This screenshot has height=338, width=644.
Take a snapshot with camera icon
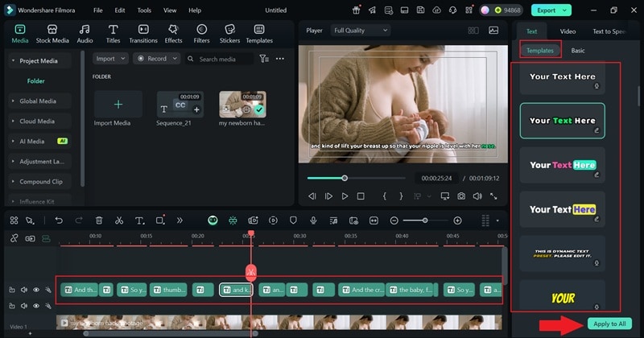coord(461,196)
